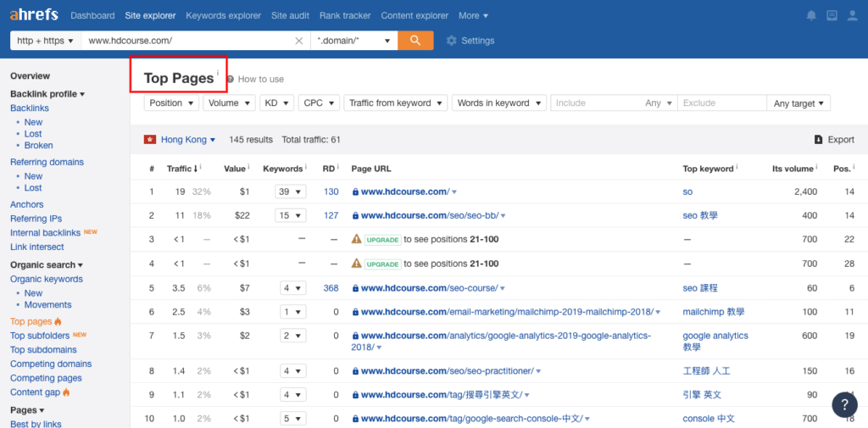Viewport: 868px width, 428px height.
Task: Open Referring domains in the sidebar
Action: pyautogui.click(x=47, y=162)
